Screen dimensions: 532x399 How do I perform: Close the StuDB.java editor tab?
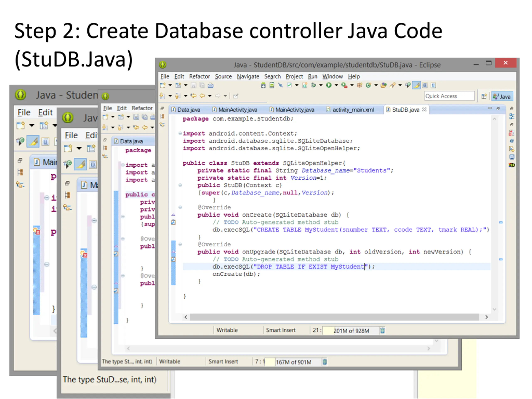[x=425, y=110]
